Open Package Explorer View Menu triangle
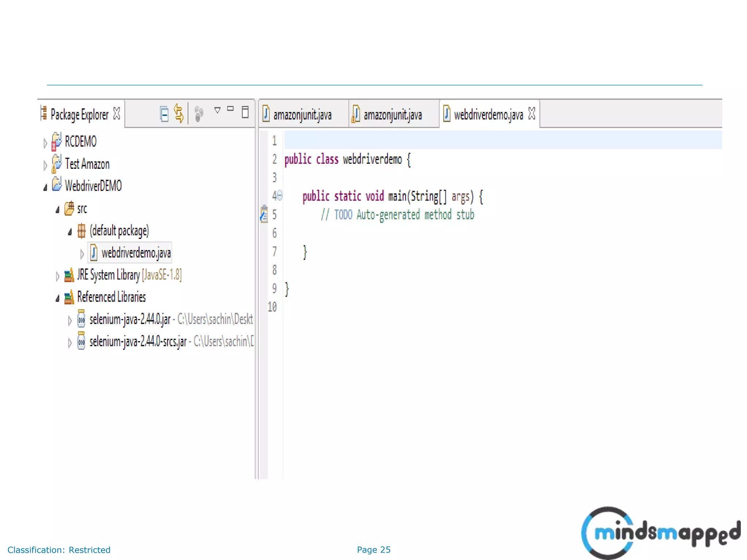Screen dimensions: 747x560 click(x=217, y=110)
